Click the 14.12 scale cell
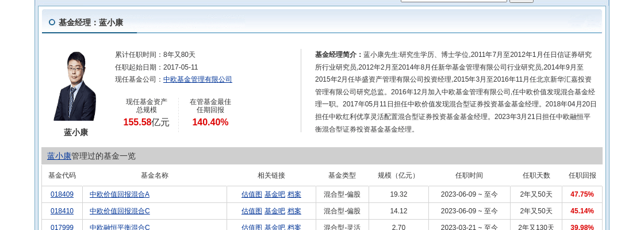The image size is (644, 230). click(x=398, y=211)
